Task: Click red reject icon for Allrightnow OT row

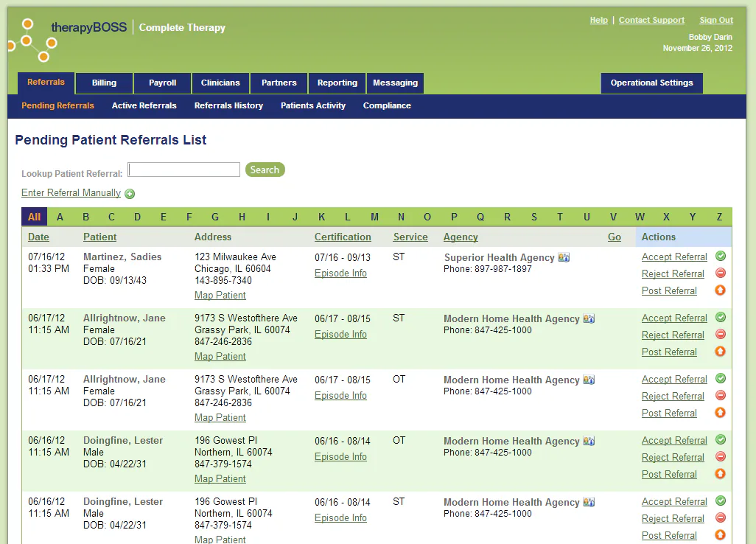Action: (x=721, y=395)
